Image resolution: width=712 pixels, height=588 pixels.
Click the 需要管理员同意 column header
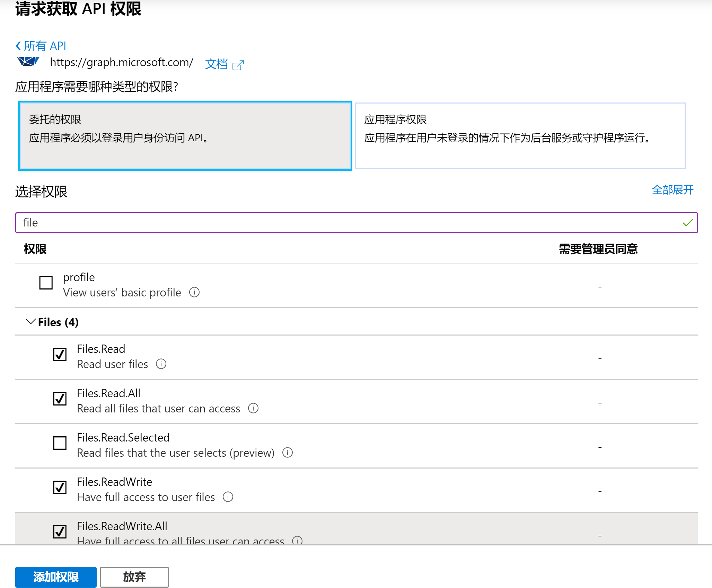click(x=598, y=249)
